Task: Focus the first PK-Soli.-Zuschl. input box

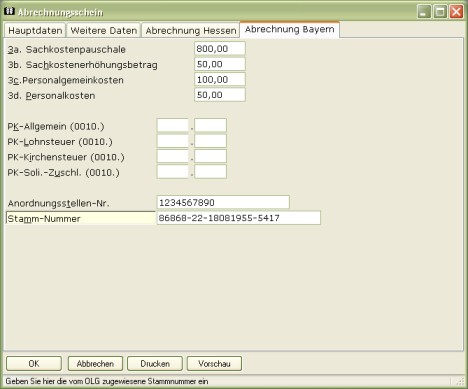Action: (x=173, y=172)
